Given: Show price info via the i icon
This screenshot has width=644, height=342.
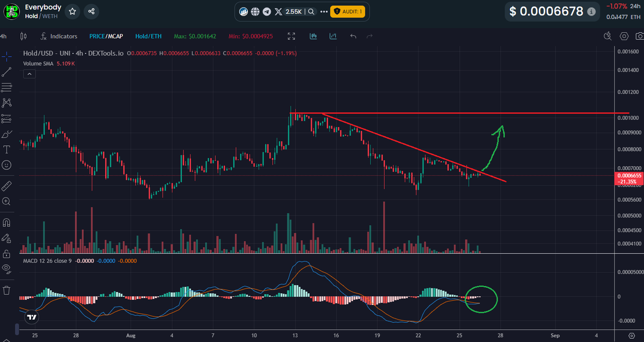Looking at the screenshot, I should (591, 11).
